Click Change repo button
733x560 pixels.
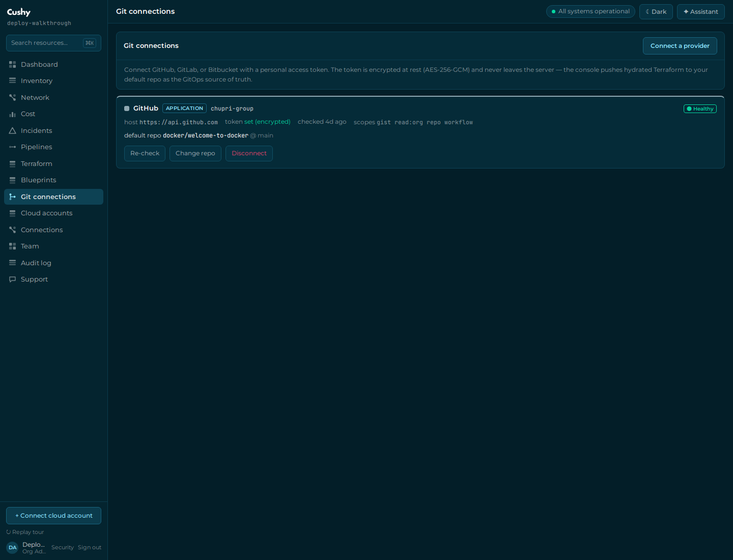pos(195,153)
